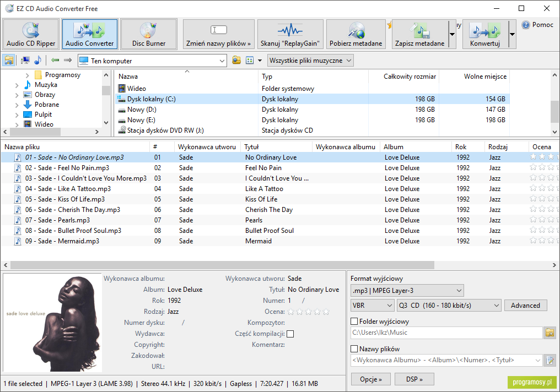Expand the Obrazy tree node
This screenshot has height=392, width=560.
click(17, 95)
